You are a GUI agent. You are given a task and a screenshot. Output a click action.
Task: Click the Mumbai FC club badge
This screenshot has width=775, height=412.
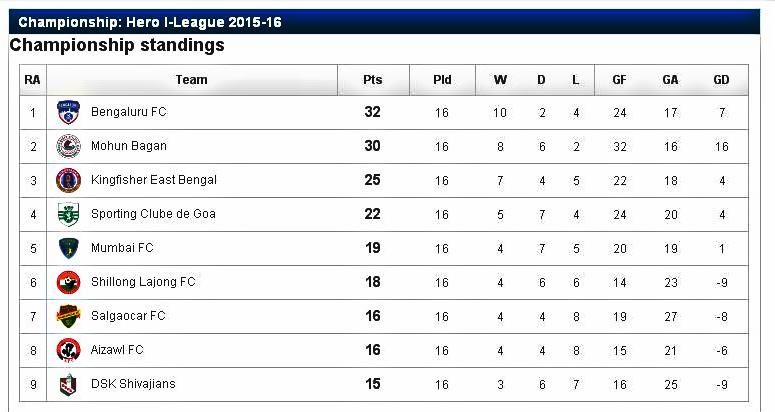(68, 248)
